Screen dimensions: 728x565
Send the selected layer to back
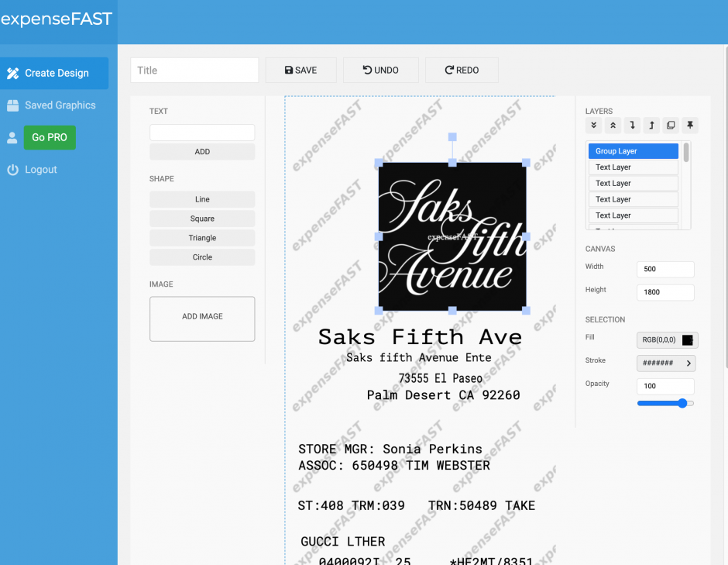594,125
